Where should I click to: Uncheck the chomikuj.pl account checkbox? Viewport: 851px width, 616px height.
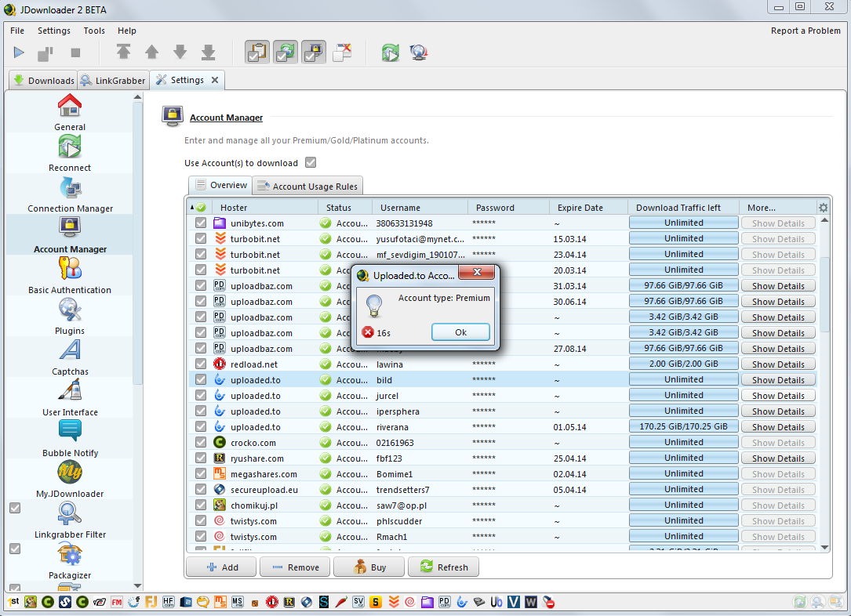pyautogui.click(x=201, y=505)
